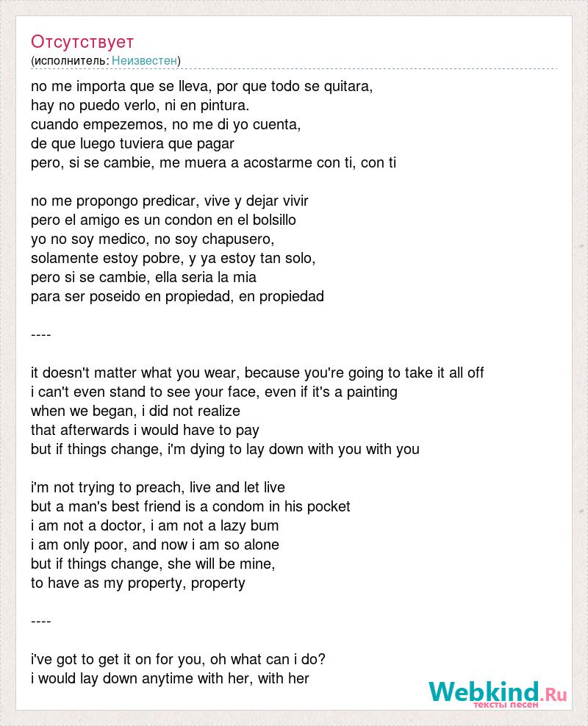
Task: Click the line 'that afterwards i would have to pay'
Action: [x=145, y=430]
